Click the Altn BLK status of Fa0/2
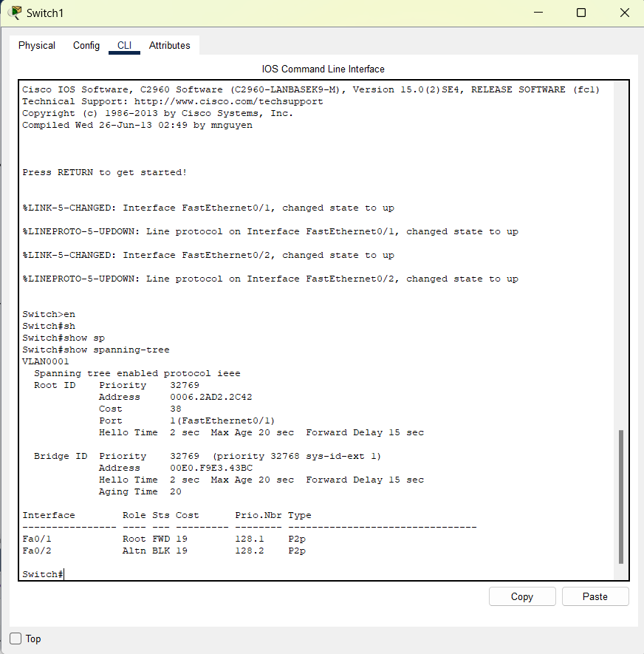The width and height of the screenshot is (644, 654). [146, 551]
